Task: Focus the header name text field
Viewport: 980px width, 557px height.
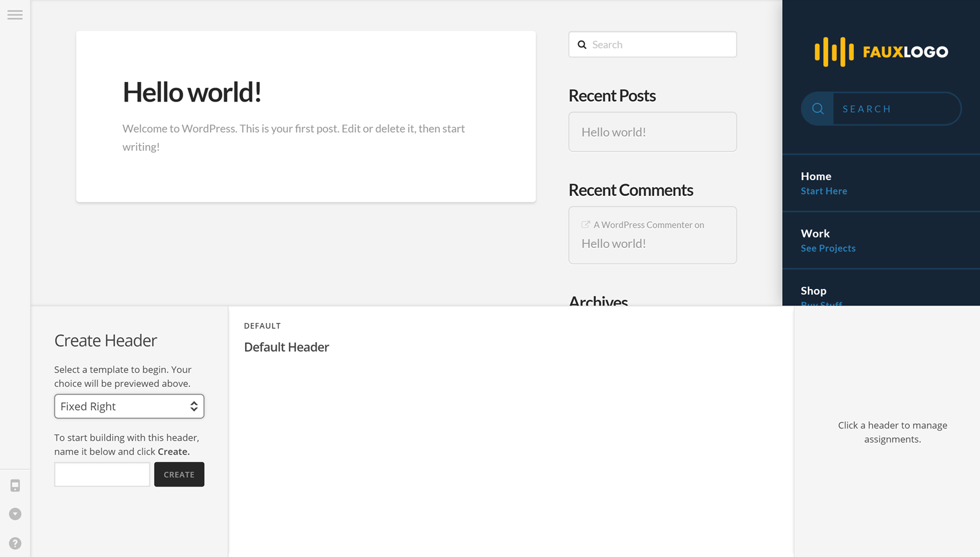Action: [102, 474]
